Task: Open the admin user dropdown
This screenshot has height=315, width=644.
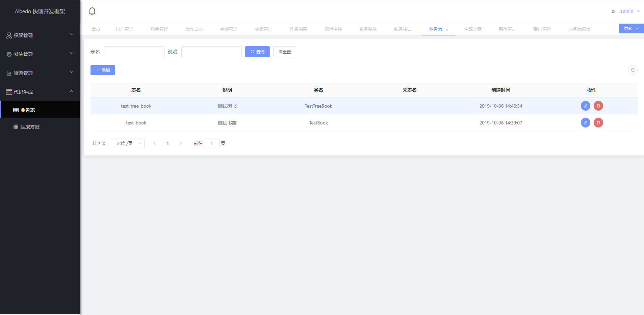Action: pyautogui.click(x=630, y=11)
